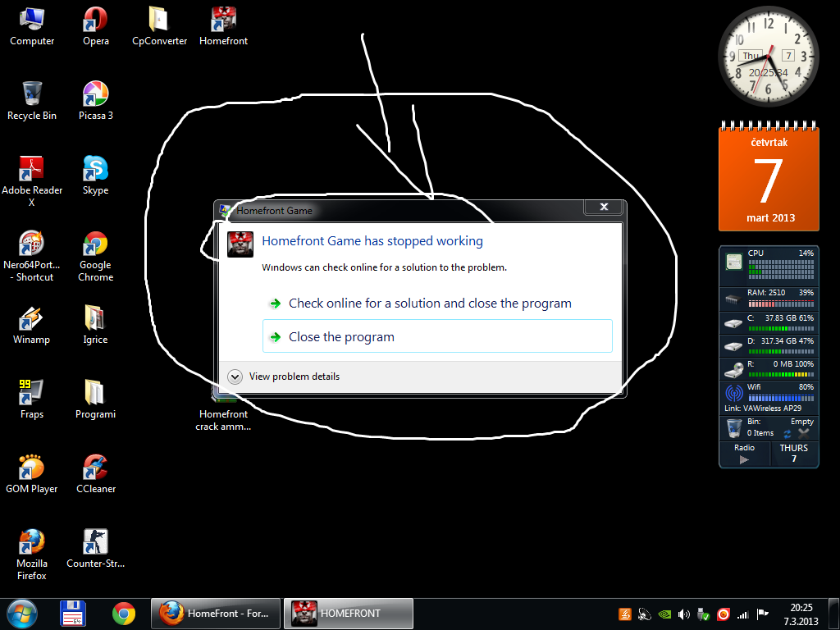
Task: Open the Counter-Strike desktop shortcut
Action: pyautogui.click(x=95, y=549)
